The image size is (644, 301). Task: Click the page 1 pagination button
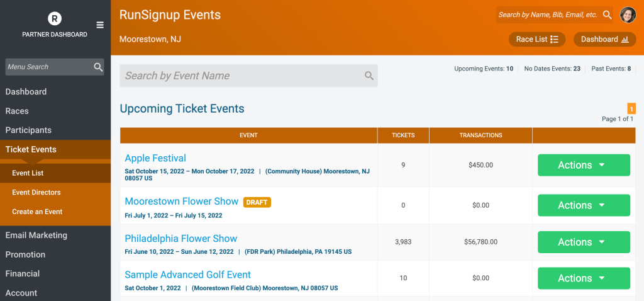tap(631, 108)
